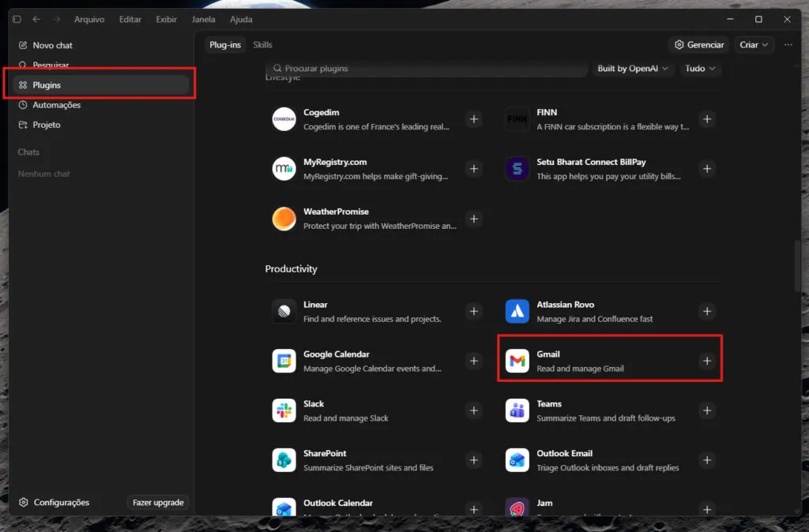Click the SharePoint logo icon
Image resolution: width=809 pixels, height=532 pixels.
click(284, 460)
